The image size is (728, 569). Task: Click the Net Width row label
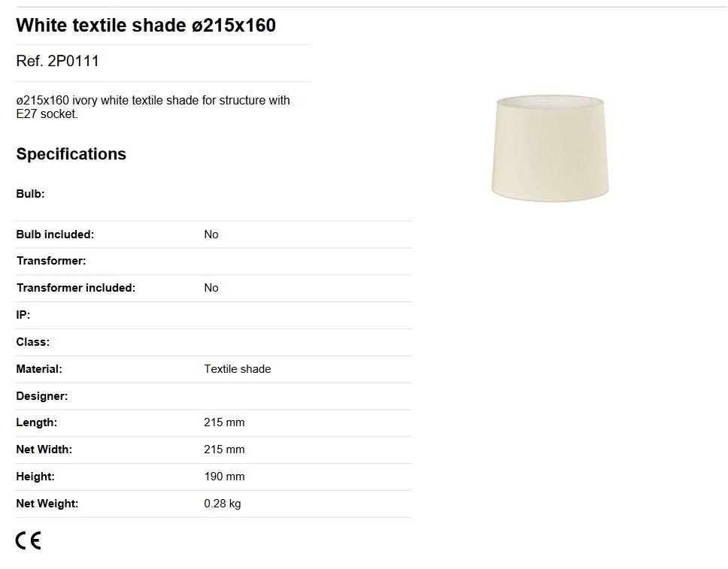pos(44,449)
